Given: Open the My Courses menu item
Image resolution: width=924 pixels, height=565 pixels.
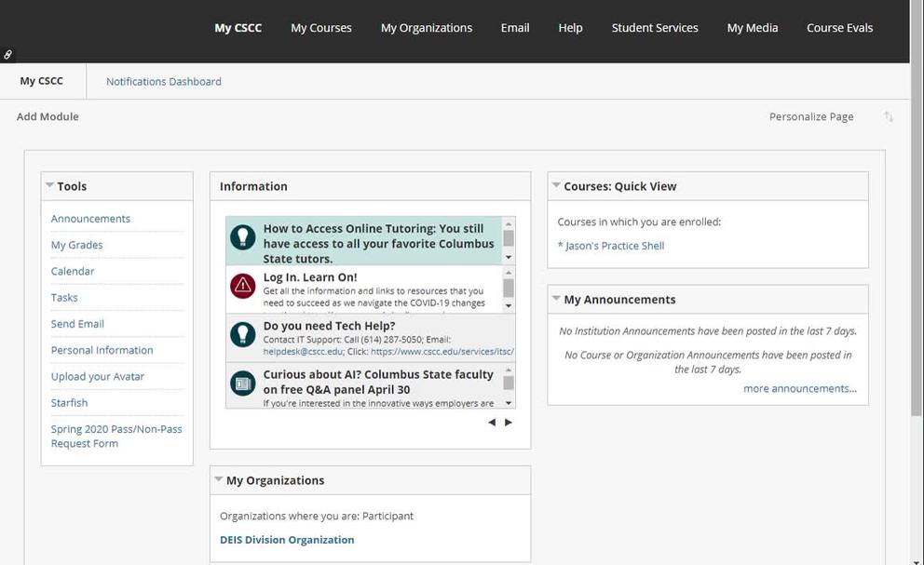Looking at the screenshot, I should point(321,28).
